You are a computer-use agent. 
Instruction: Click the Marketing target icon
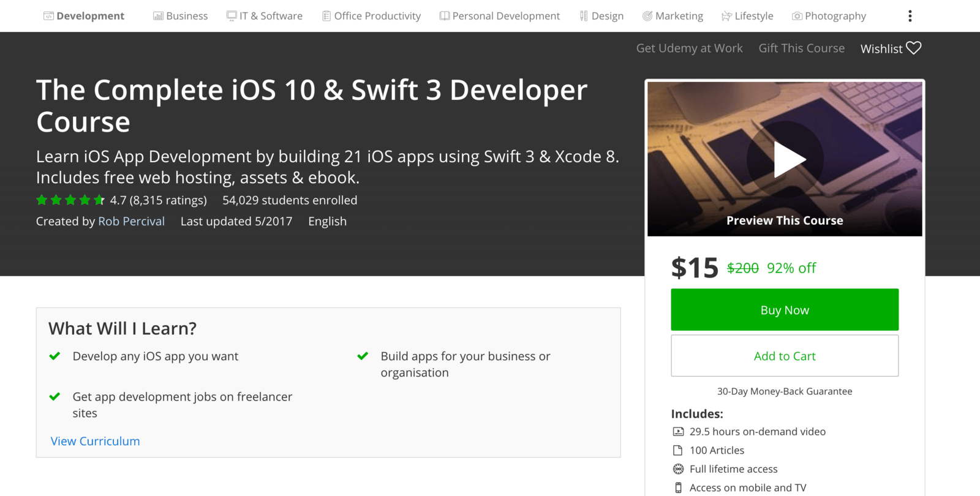tap(647, 16)
